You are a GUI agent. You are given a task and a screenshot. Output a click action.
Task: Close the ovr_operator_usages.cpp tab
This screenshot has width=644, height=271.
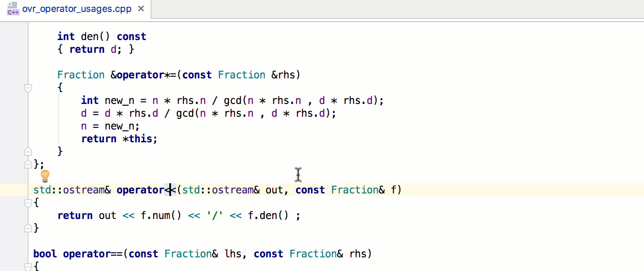pos(141,8)
